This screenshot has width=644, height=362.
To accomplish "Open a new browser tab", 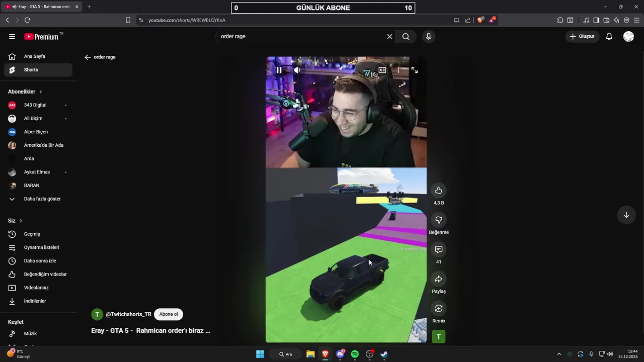I will pyautogui.click(x=89, y=7).
